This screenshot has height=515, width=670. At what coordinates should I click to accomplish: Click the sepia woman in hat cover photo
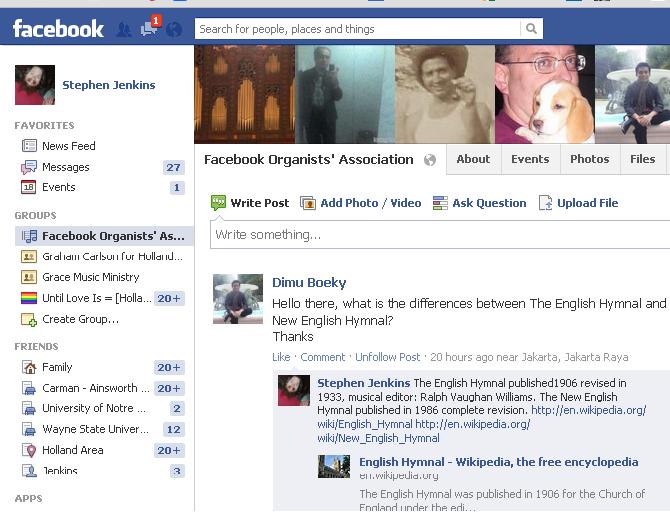pos(445,94)
